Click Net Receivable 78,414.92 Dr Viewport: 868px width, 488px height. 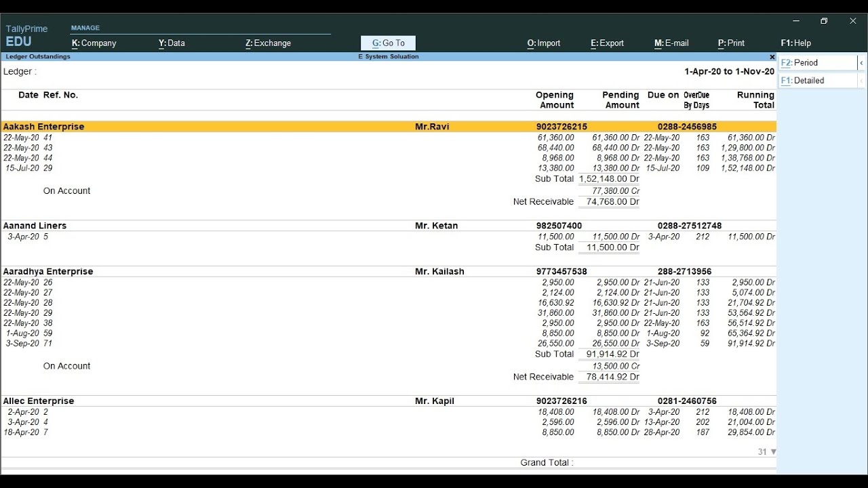click(612, 377)
